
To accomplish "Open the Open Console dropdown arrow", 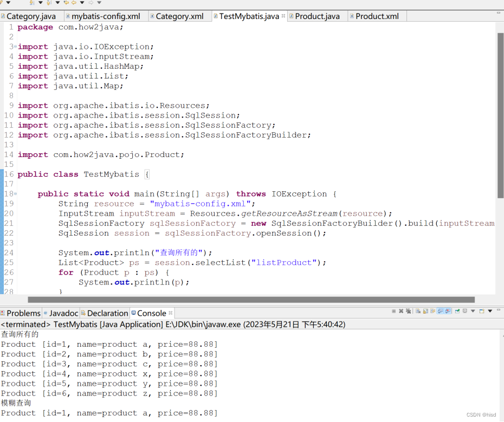I will pyautogui.click(x=490, y=311).
